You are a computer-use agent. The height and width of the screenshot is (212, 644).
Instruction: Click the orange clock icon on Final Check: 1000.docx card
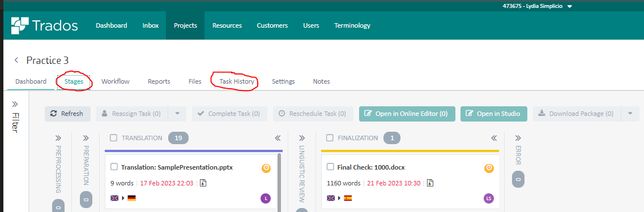coord(489,168)
